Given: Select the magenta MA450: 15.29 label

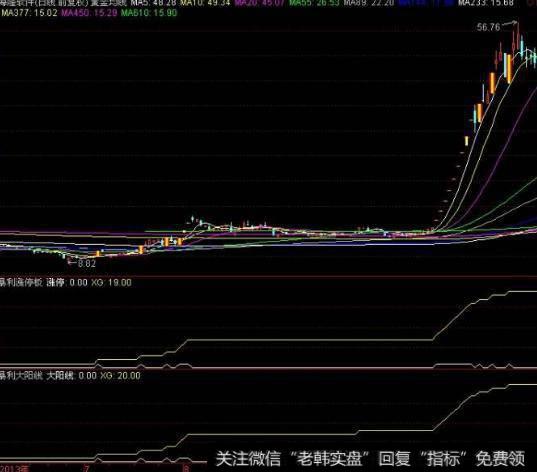Looking at the screenshot, I should click(x=89, y=13).
